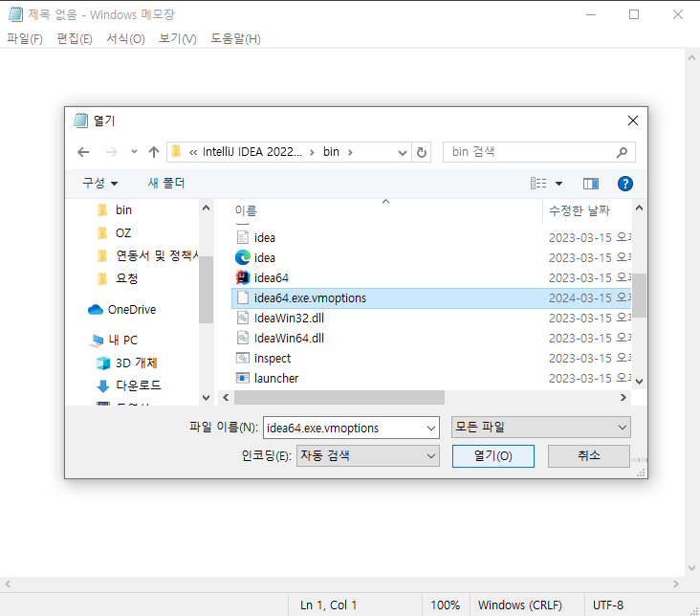This screenshot has height=616, width=700.
Task: Refresh the bin folder listing
Action: [x=422, y=152]
